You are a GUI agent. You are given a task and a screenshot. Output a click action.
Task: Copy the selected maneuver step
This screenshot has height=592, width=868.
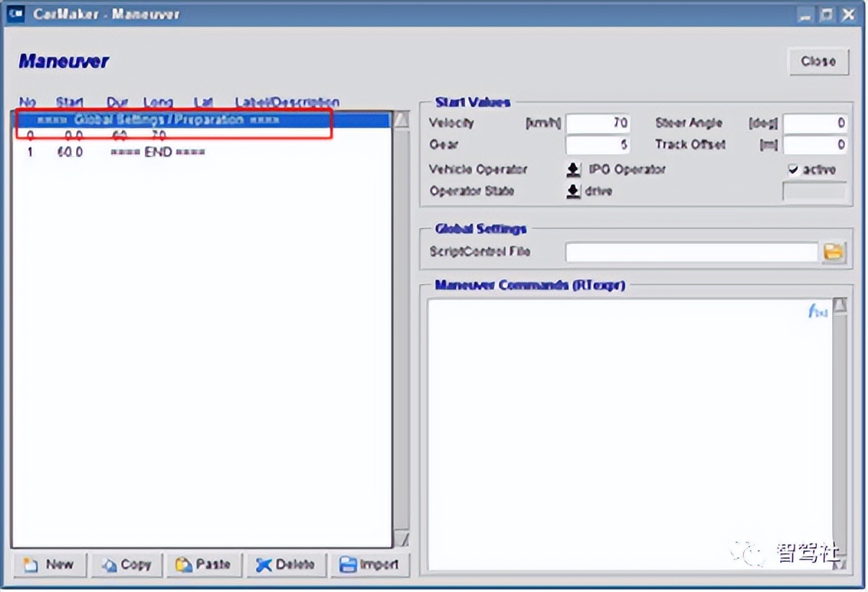pos(127,565)
